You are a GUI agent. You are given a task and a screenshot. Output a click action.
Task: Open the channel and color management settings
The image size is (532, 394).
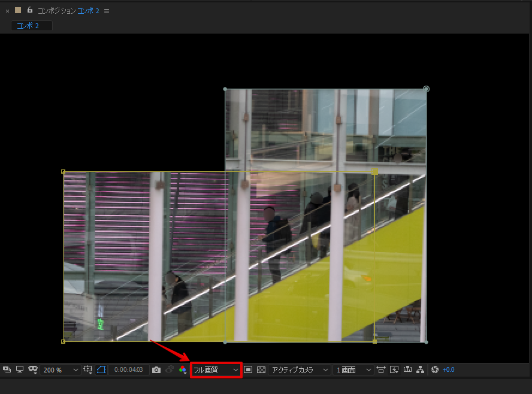click(183, 369)
